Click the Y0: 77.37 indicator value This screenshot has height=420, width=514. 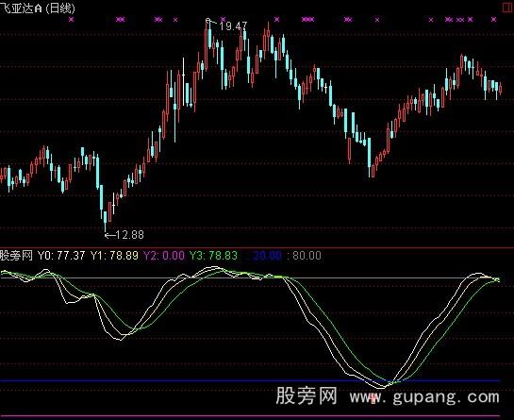pyautogui.click(x=61, y=255)
